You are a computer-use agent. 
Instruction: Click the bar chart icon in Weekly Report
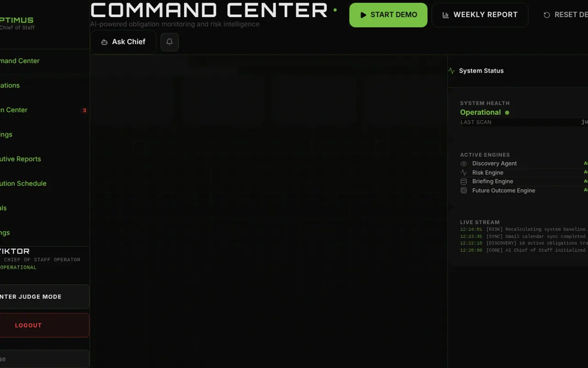[x=446, y=15]
